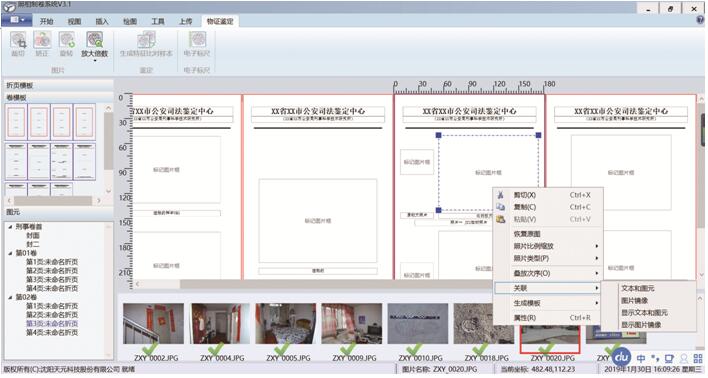
Task: Click the blue 'du' input method icon
Action: pyautogui.click(x=622, y=358)
